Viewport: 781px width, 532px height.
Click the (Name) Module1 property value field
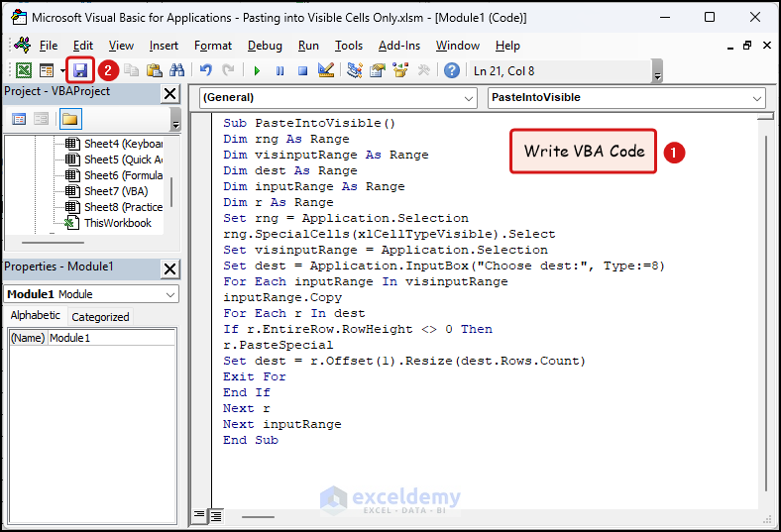click(112, 338)
